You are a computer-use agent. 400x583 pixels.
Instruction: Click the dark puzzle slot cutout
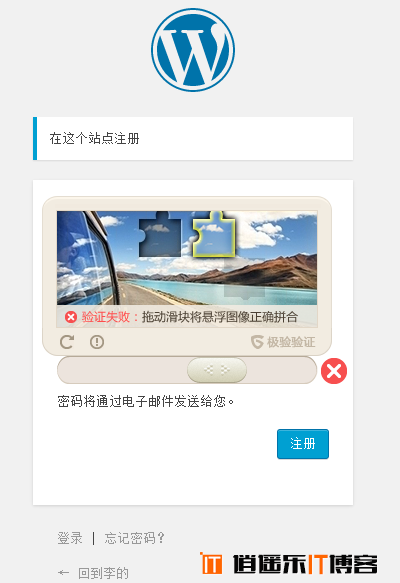(160, 234)
